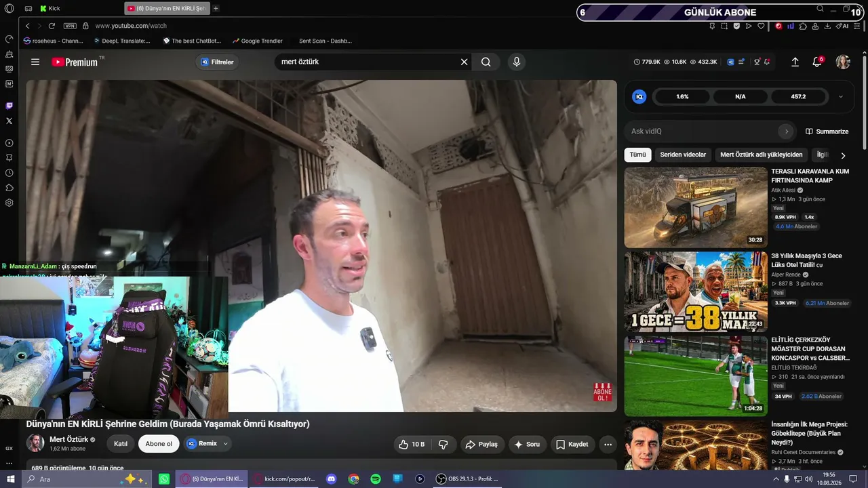Viewport: 868px width, 488px height.
Task: Open TERASLI KARAVANLA KUM FIRTINASINDA KAMP thumbnail
Action: click(696, 207)
